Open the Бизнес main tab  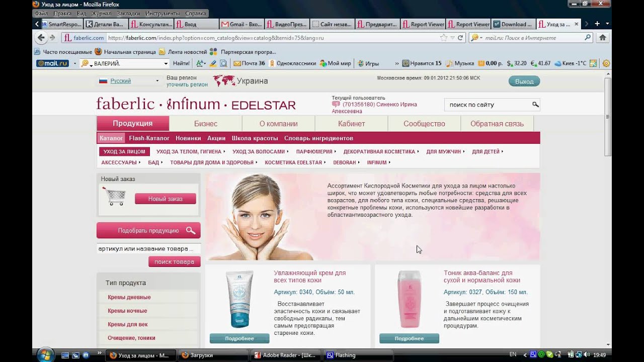206,124
